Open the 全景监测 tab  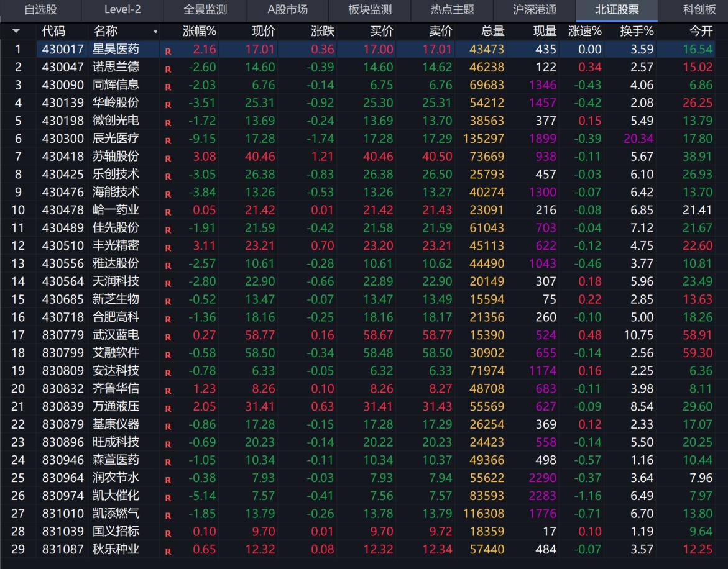pyautogui.click(x=205, y=10)
